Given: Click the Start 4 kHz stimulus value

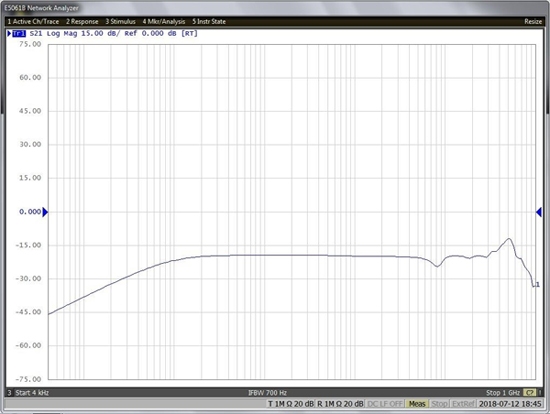Looking at the screenshot, I should pyautogui.click(x=32, y=393).
